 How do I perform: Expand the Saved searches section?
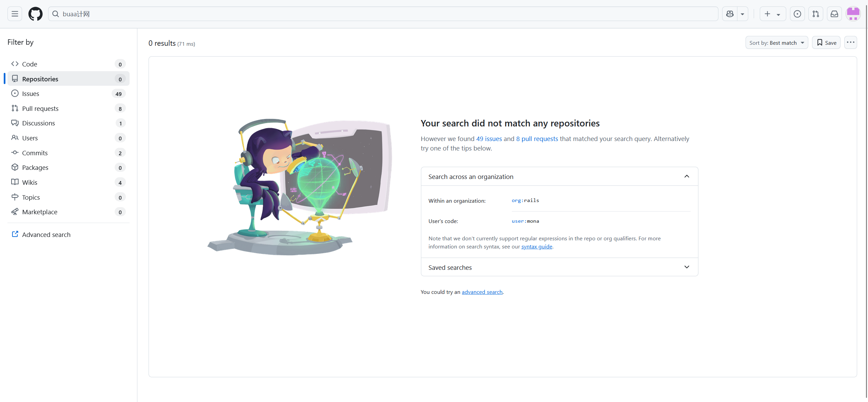click(x=559, y=267)
